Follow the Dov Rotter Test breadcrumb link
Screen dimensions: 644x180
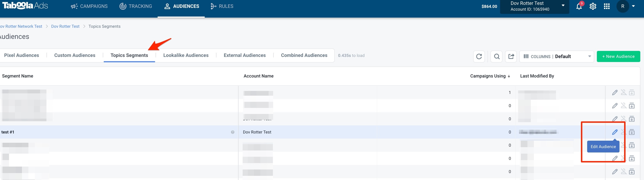point(65,27)
